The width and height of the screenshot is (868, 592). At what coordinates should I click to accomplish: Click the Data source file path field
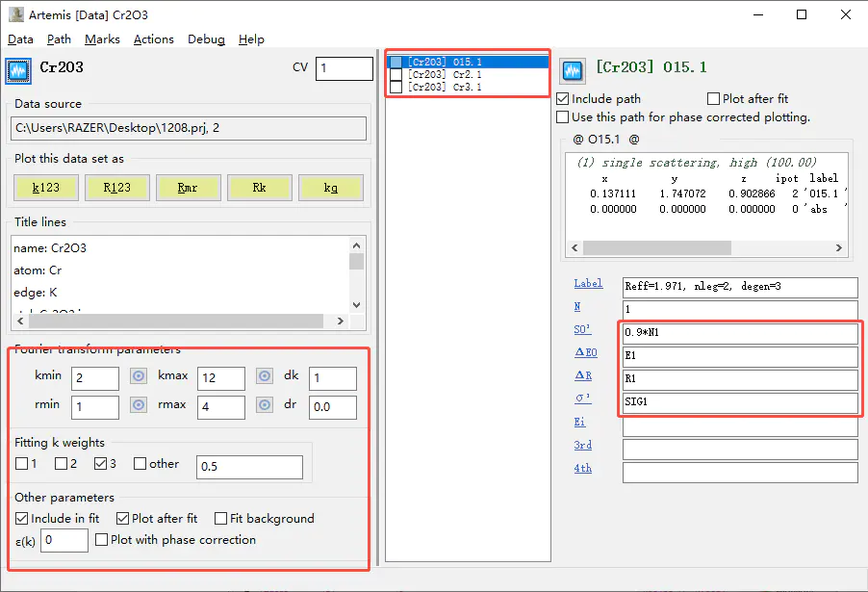pyautogui.click(x=189, y=128)
